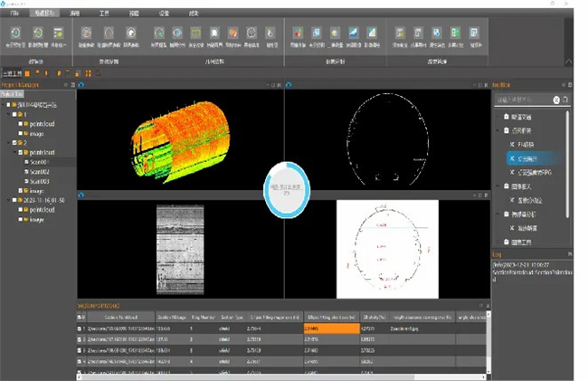588x381 pixels.
Task: Click the pin icon in Project Manager header
Action: [x=65, y=84]
